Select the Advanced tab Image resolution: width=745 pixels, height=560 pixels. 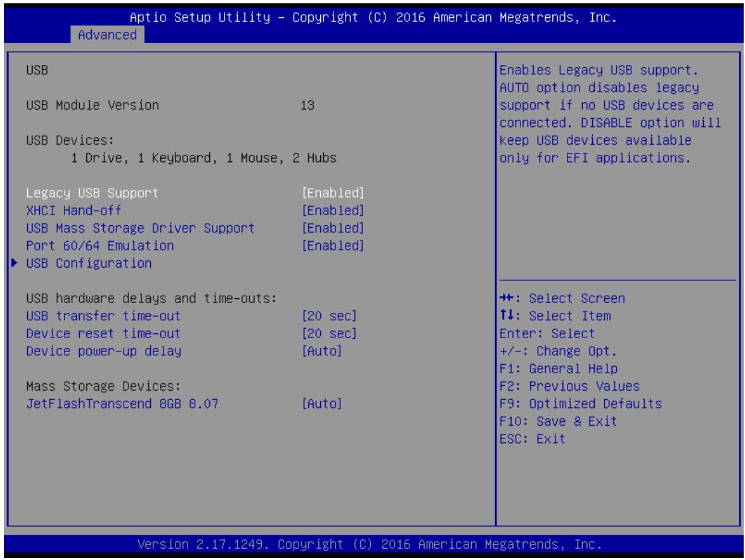108,35
